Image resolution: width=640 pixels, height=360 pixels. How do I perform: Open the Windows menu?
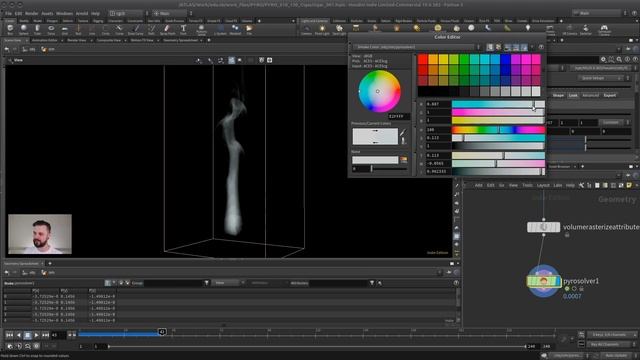(64, 13)
